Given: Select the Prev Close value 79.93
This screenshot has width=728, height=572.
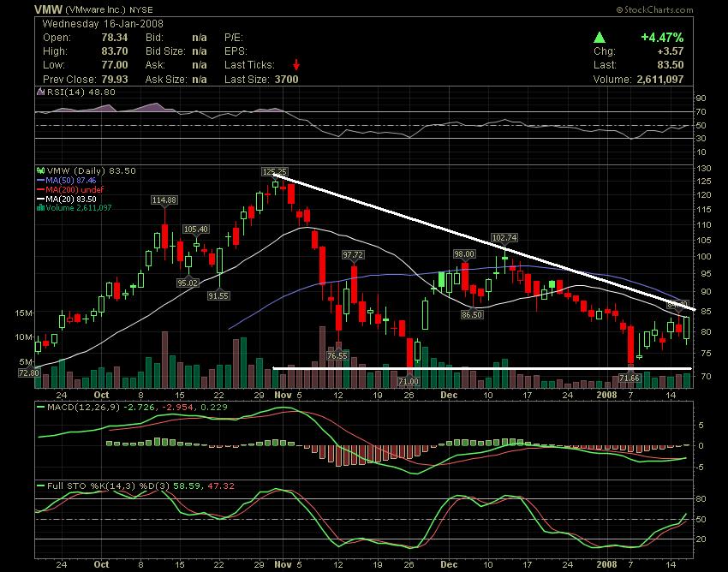Looking at the screenshot, I should [114, 80].
